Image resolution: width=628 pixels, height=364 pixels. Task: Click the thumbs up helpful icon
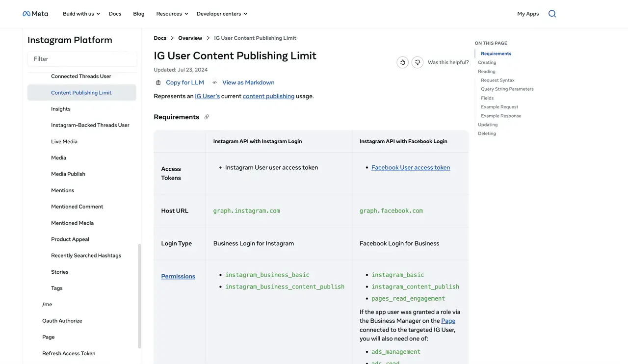(x=403, y=62)
